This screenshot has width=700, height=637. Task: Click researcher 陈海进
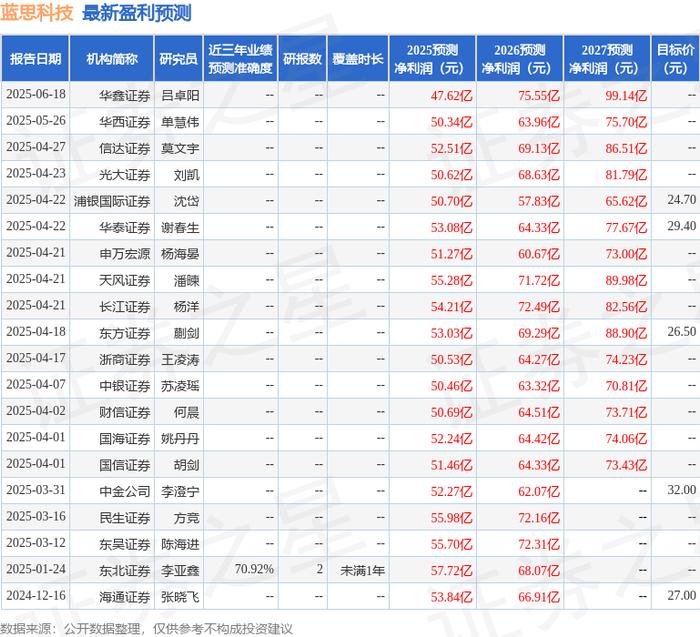pyautogui.click(x=180, y=544)
